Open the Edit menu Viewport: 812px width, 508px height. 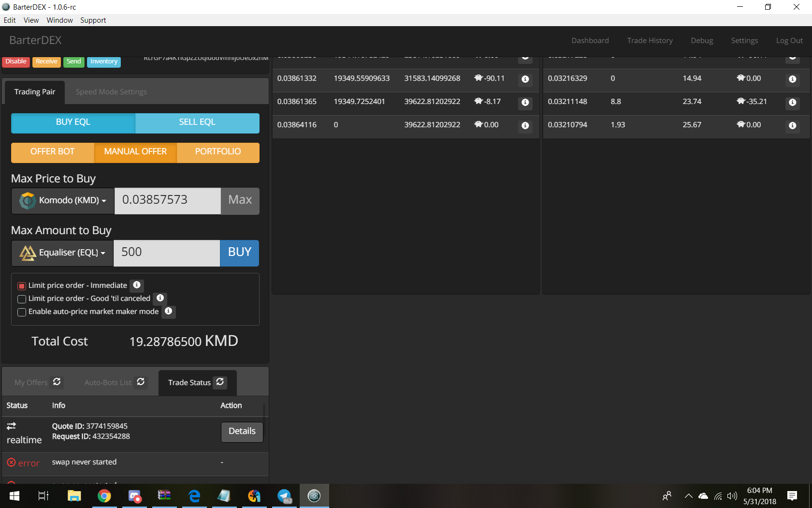click(x=10, y=20)
